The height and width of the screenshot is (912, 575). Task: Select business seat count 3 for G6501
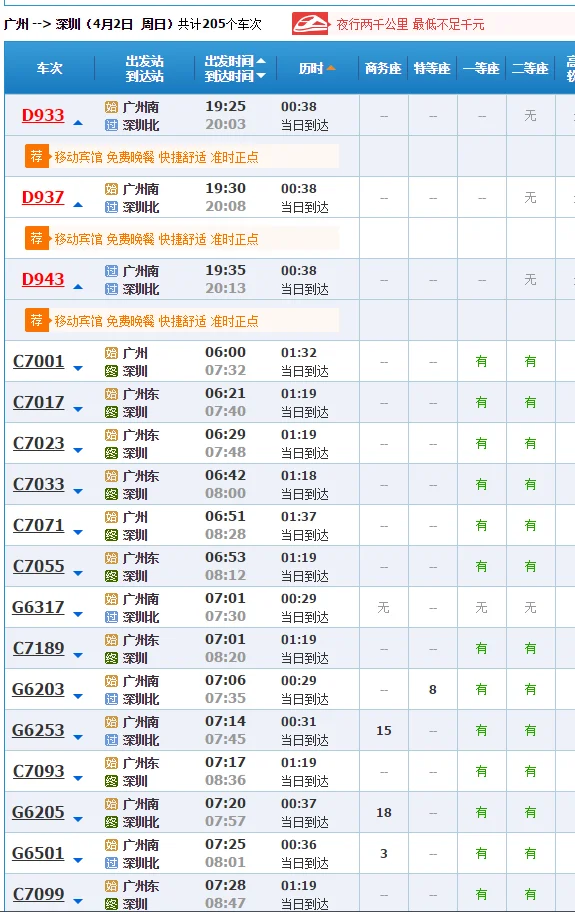(x=384, y=853)
